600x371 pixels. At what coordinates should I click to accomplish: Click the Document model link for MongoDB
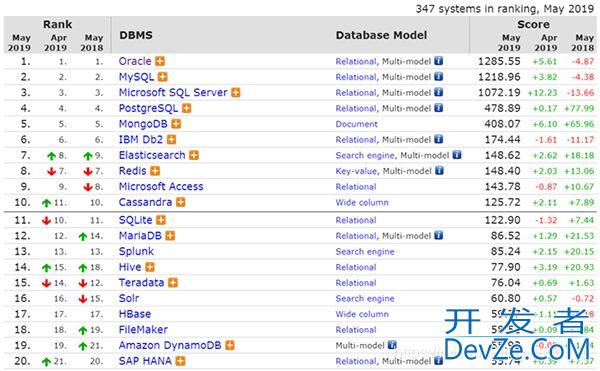356,124
